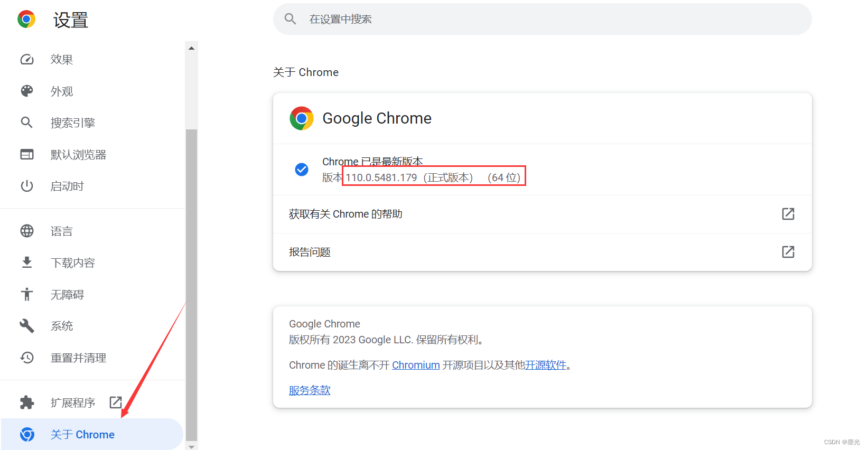The image size is (868, 450).
Task: Click the browser window icon beside 默认浏览器
Action: click(27, 154)
